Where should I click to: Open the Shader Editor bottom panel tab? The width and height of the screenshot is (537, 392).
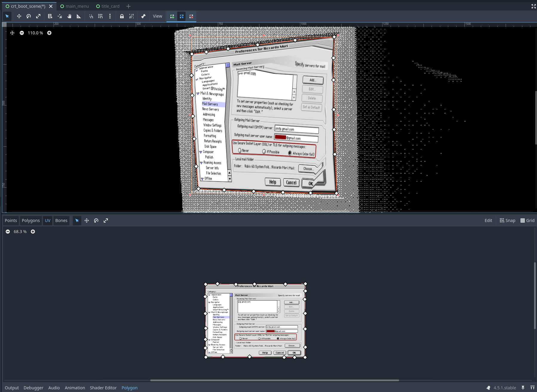pos(103,388)
